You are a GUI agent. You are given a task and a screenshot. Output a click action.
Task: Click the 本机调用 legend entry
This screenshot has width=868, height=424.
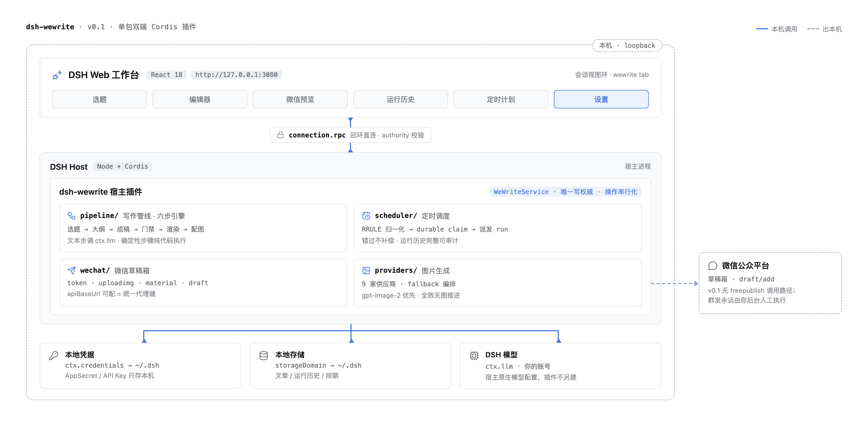click(x=777, y=29)
